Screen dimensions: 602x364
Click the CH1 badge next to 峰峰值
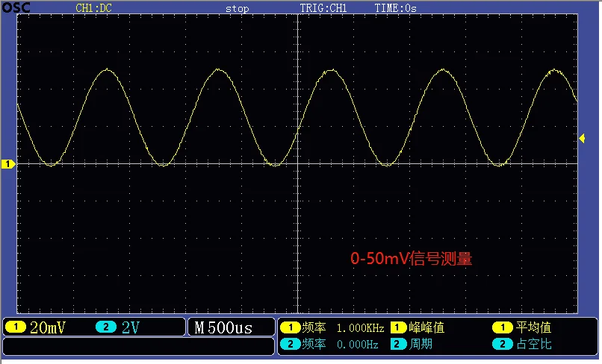398,327
